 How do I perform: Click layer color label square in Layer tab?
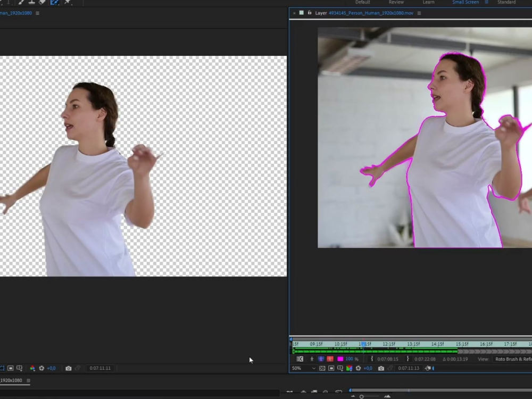[x=301, y=13]
